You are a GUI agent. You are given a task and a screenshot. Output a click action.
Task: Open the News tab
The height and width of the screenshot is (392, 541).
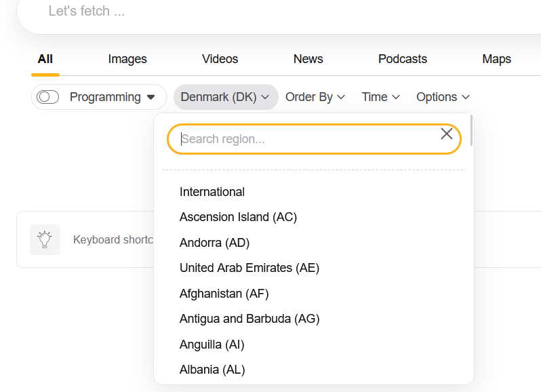click(308, 59)
